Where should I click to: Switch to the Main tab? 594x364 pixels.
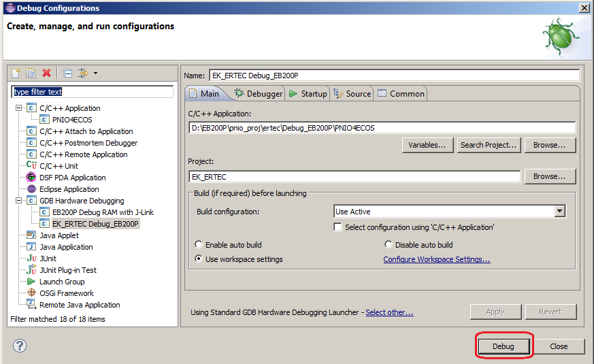click(x=205, y=94)
